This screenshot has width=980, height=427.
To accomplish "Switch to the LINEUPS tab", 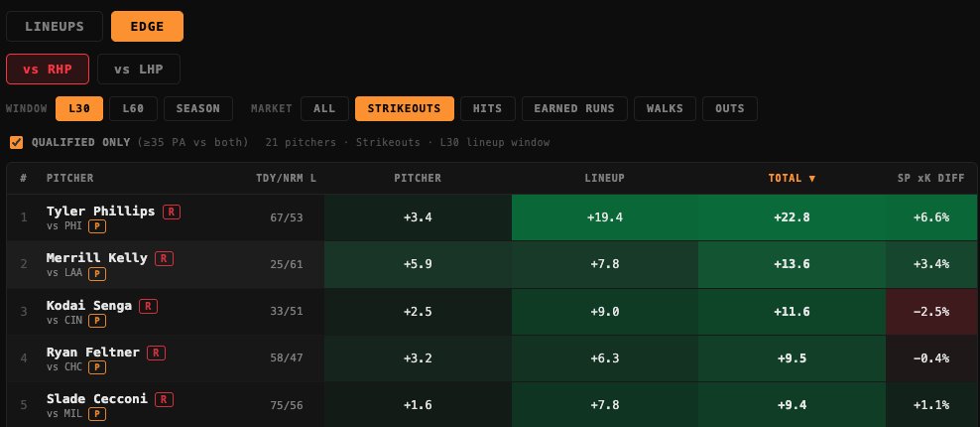I will click(55, 26).
